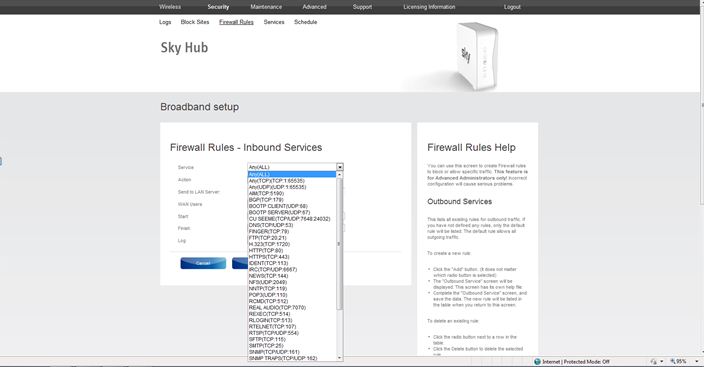Click the Cancel button
The image size is (704, 367).
tap(203, 263)
